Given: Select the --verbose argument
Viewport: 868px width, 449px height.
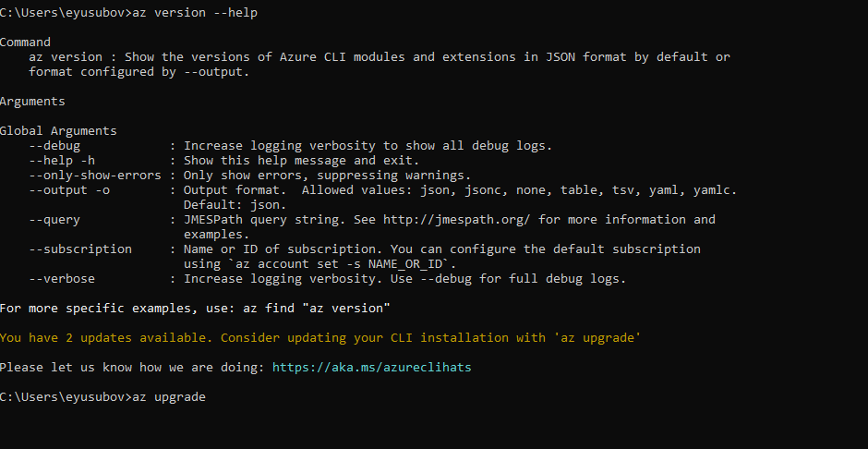Looking at the screenshot, I should pyautogui.click(x=62, y=279).
